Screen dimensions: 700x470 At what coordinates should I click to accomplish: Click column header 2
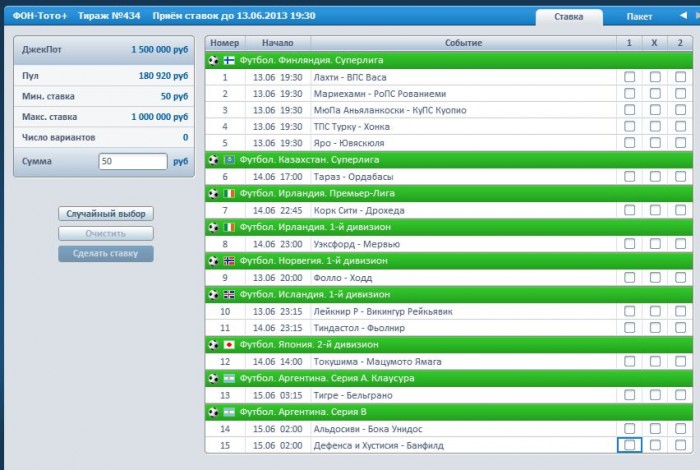pos(680,43)
